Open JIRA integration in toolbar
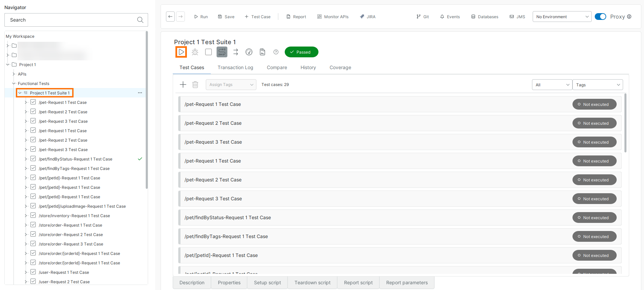 368,17
